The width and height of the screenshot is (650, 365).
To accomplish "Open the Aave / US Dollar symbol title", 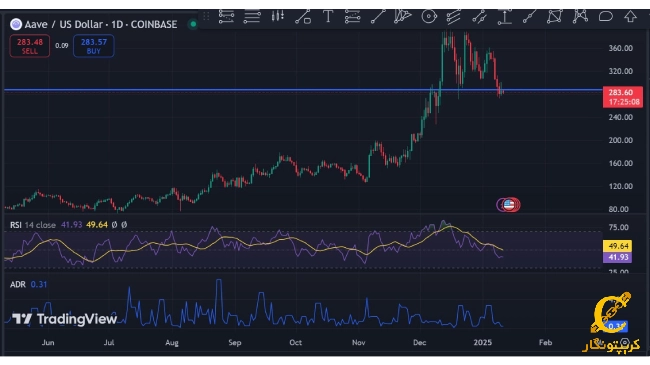I will (x=101, y=24).
